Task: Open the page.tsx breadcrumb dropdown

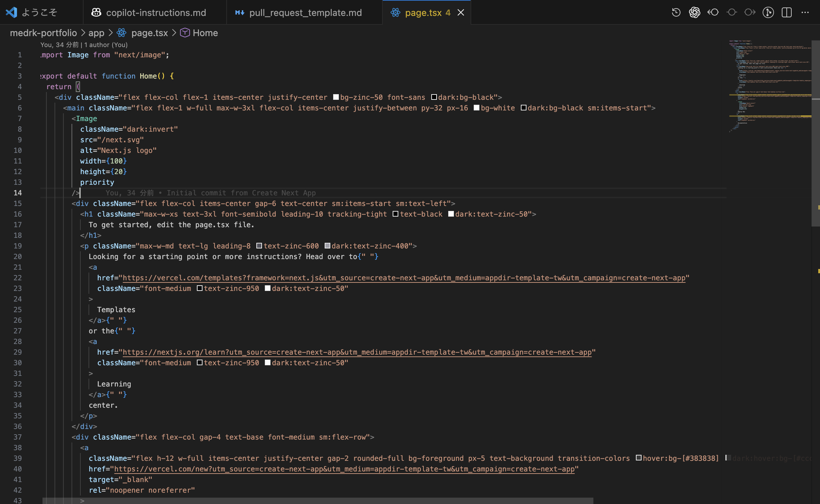Action: 149,33
